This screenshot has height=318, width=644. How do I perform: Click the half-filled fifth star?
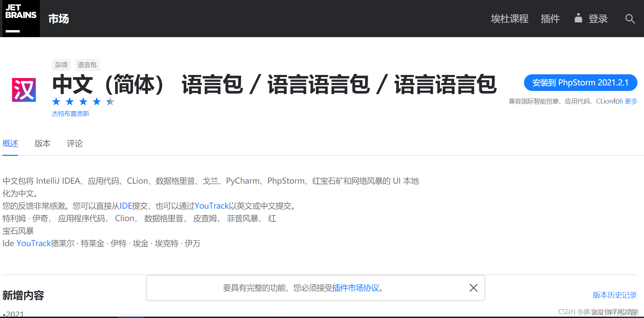point(110,101)
